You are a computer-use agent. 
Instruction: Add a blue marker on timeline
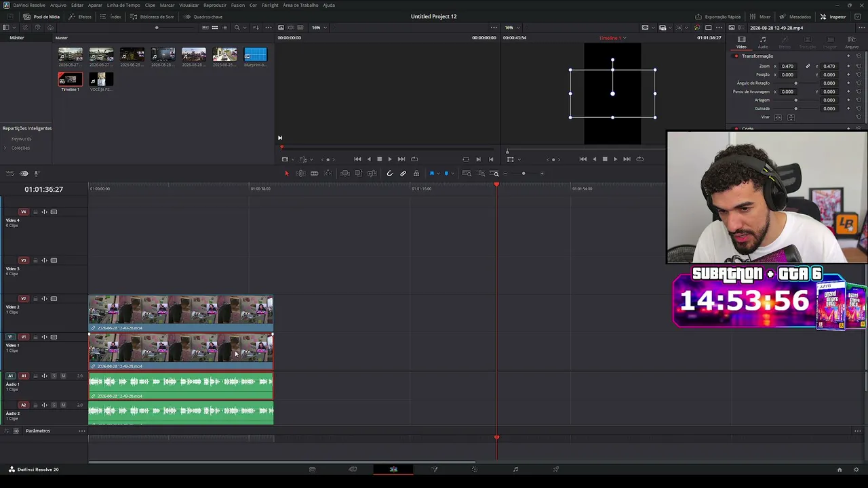(446, 174)
